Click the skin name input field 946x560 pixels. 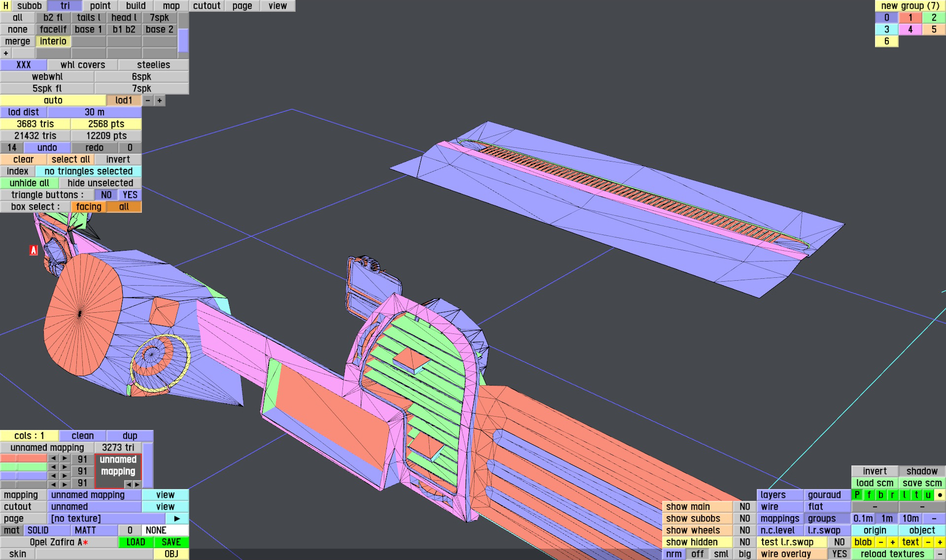tap(94, 554)
